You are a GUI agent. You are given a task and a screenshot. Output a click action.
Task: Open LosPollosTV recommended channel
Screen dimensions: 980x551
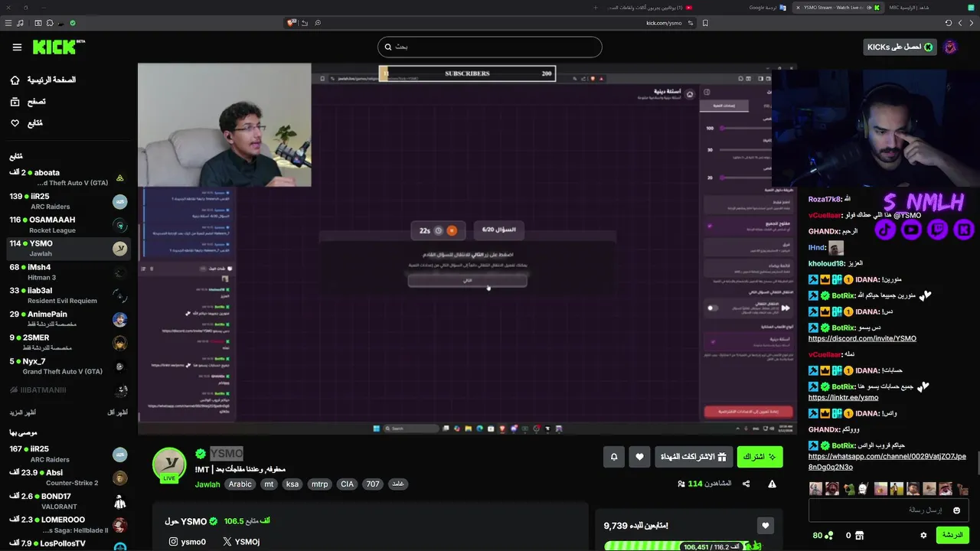pos(68,544)
